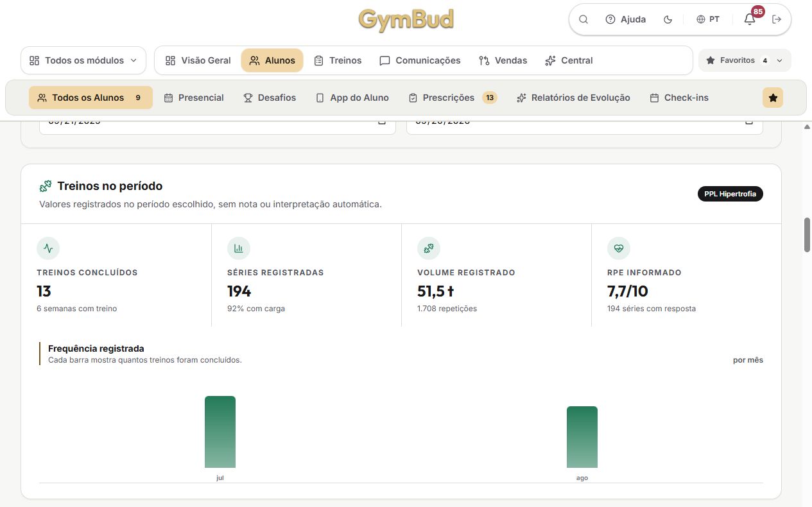Switch to Visão Geral tab

(x=198, y=60)
